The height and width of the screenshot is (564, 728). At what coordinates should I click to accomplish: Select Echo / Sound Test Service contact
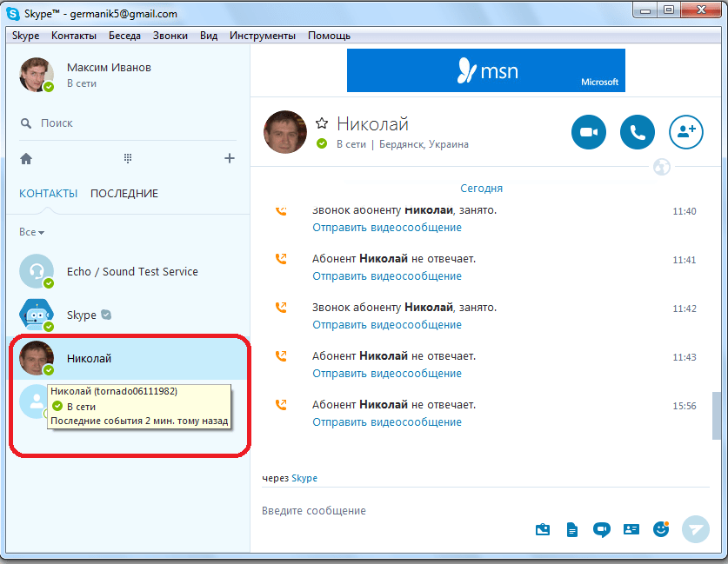click(132, 272)
